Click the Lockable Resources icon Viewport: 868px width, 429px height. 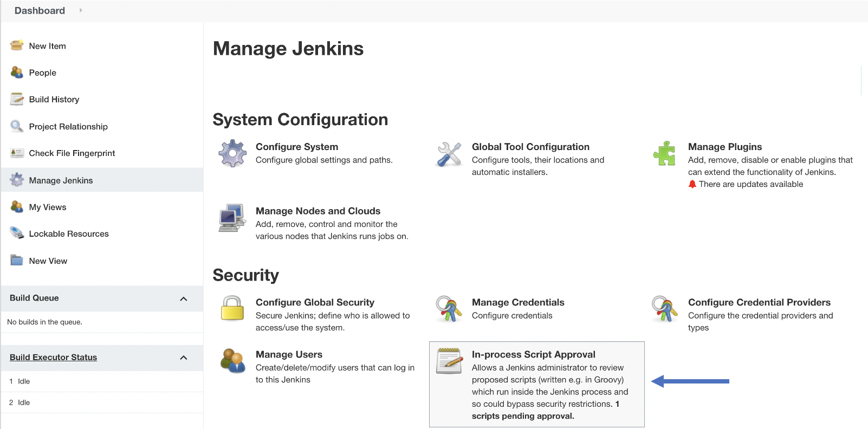tap(17, 233)
